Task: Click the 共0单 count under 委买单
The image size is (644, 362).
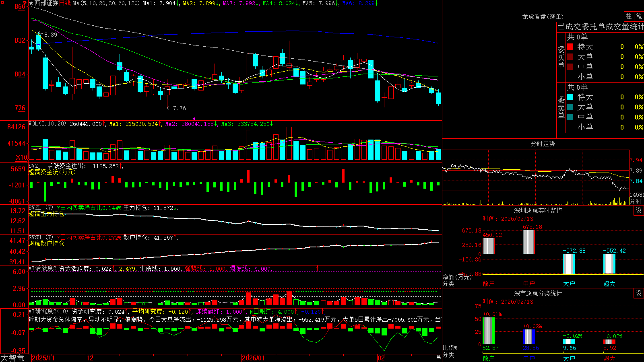Action: pos(577,37)
